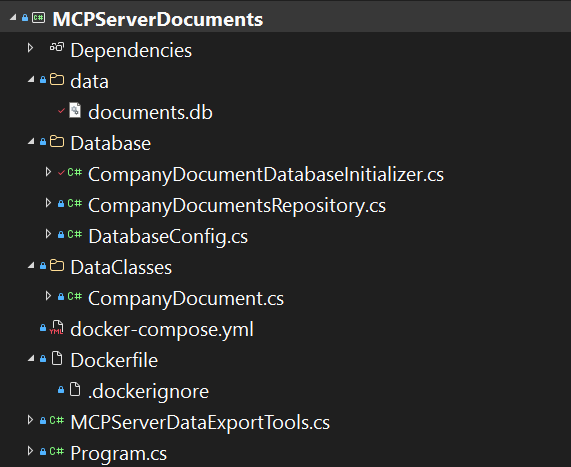This screenshot has height=467, width=571.
Task: Click the Dependencies node icon
Action: [57, 47]
